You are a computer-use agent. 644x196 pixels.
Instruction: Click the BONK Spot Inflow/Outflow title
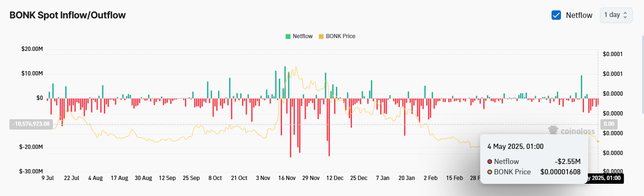coord(67,15)
